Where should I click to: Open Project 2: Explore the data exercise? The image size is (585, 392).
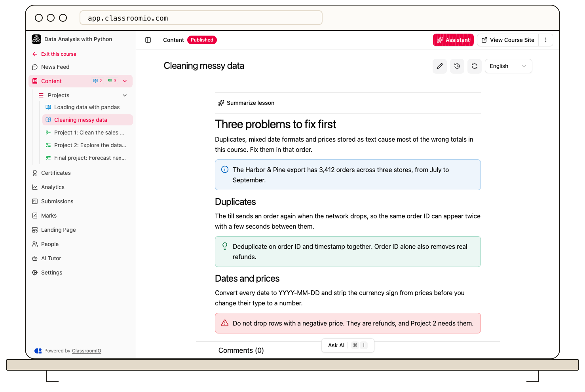point(87,145)
